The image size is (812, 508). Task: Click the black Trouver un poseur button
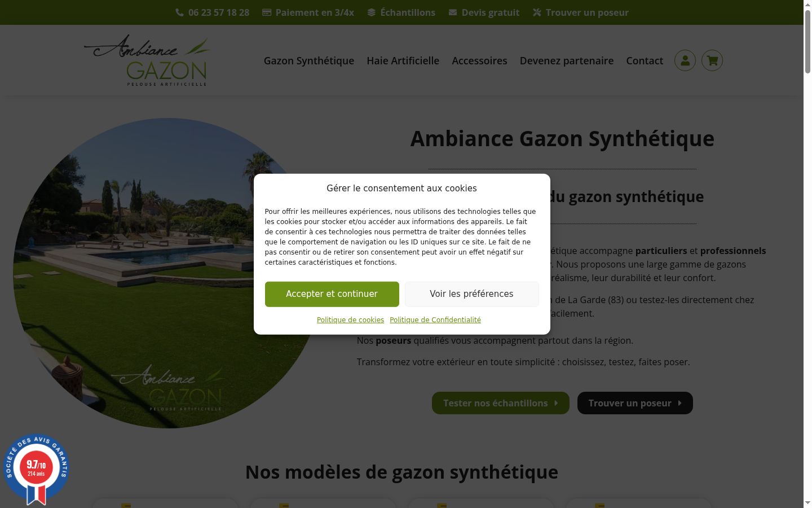635,403
